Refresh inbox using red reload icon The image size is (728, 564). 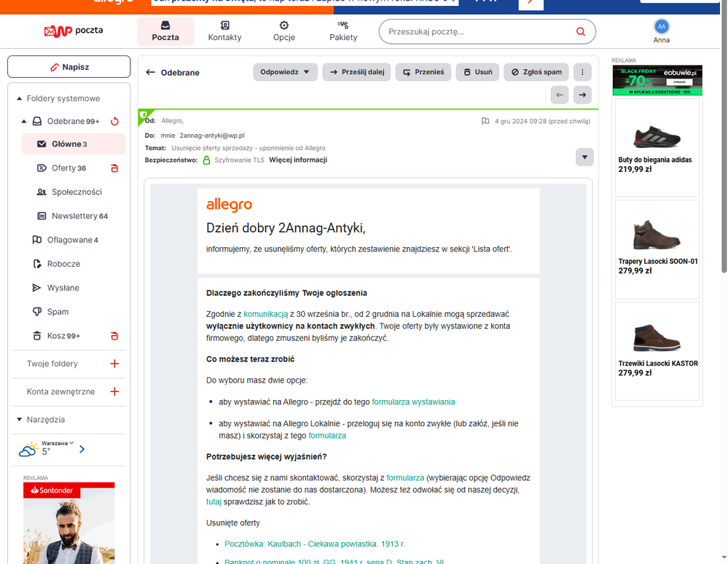114,121
